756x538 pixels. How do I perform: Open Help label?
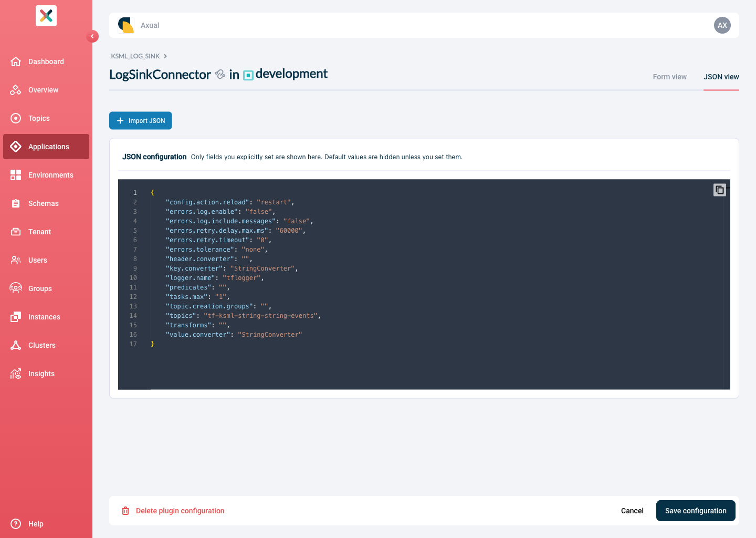[x=36, y=524]
